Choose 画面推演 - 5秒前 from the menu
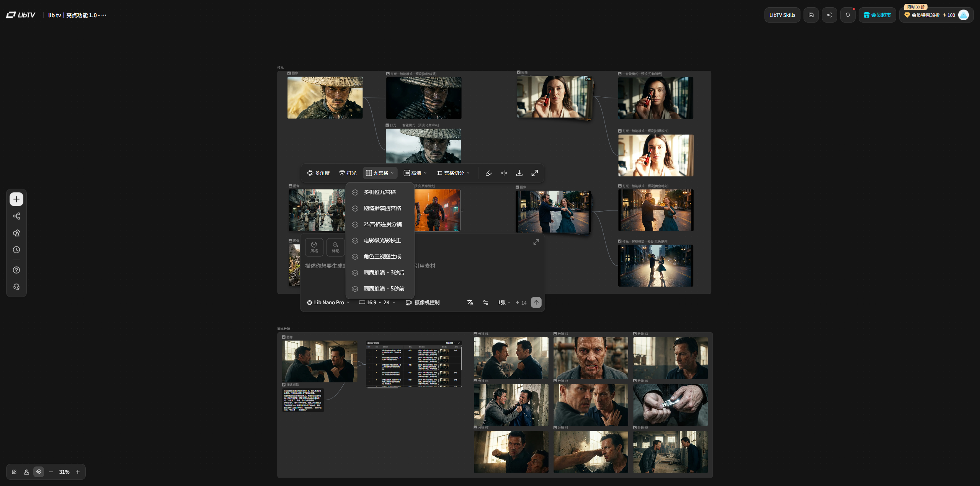The height and width of the screenshot is (486, 980). point(380,289)
